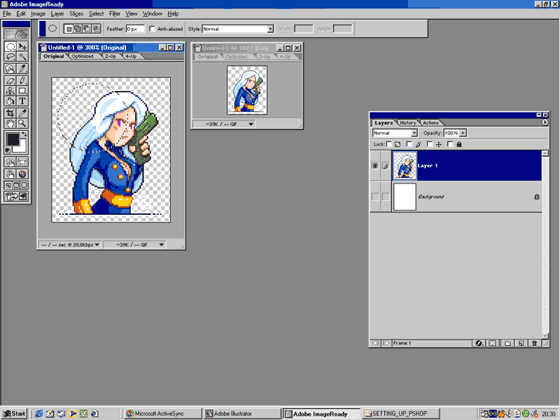Open SETTING_UP_PSHOP folder from taskbar
Screen dimensions: 560x420
coord(400,414)
